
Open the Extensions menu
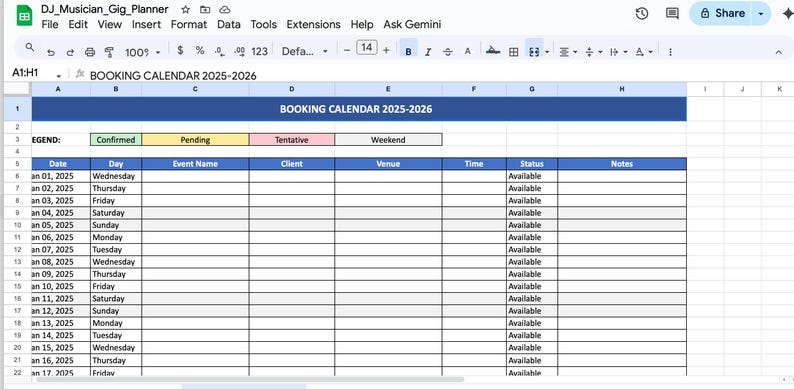(x=313, y=24)
